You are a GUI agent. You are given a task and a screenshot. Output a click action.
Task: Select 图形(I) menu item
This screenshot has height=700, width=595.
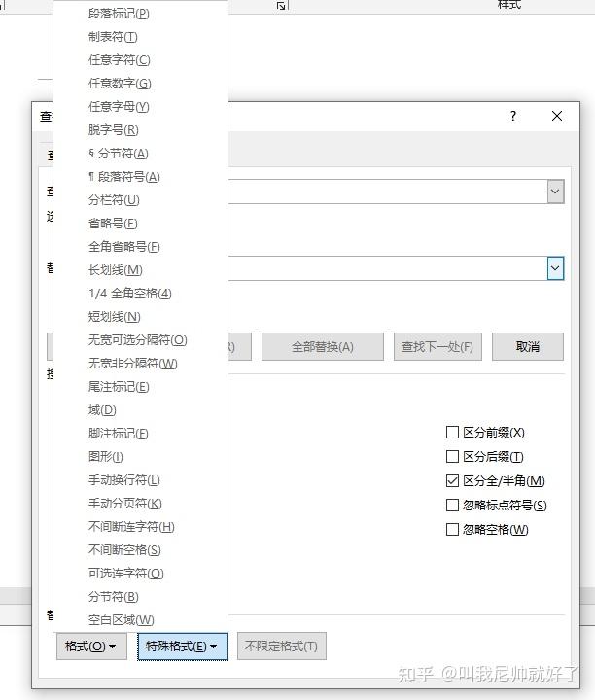[x=105, y=456]
